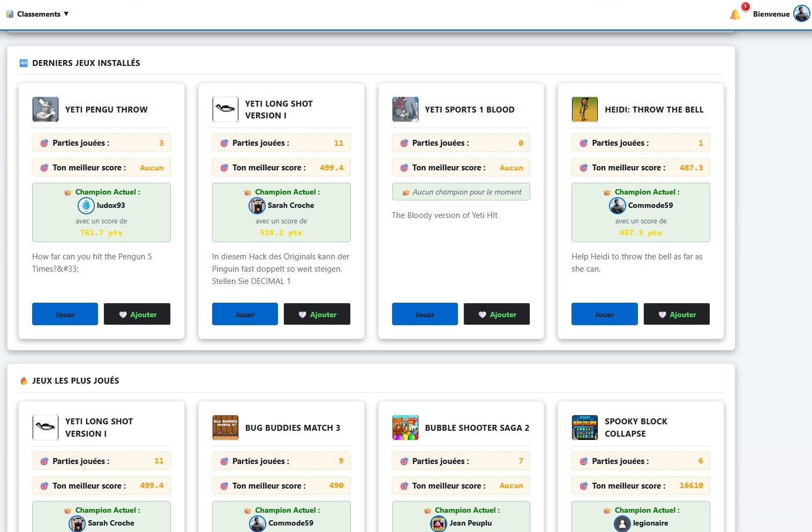Click the Jeux Les Plus Joués heading
The image size is (812, 532).
click(x=76, y=380)
